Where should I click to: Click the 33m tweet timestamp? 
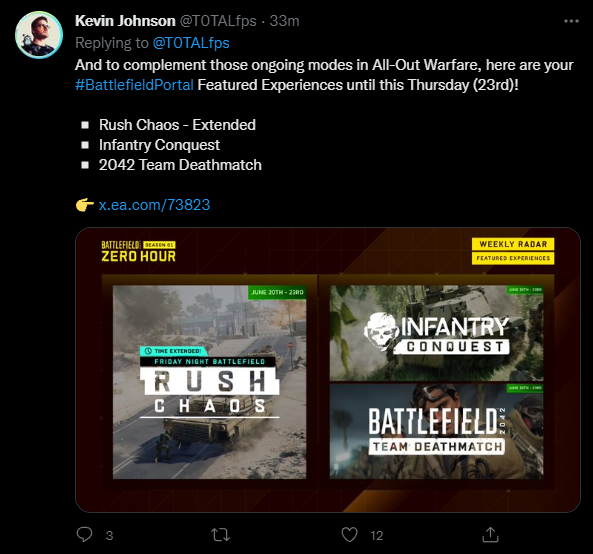point(284,21)
